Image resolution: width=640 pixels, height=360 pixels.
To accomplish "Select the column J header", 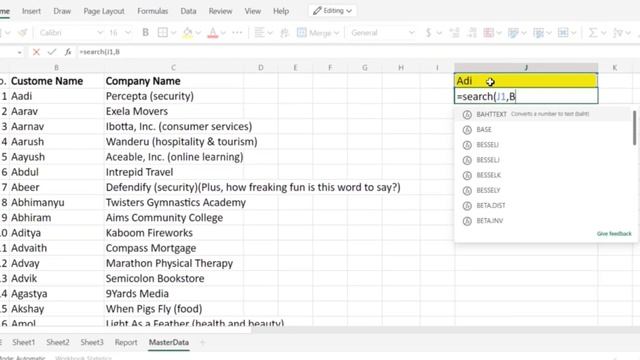I will coord(526,67).
